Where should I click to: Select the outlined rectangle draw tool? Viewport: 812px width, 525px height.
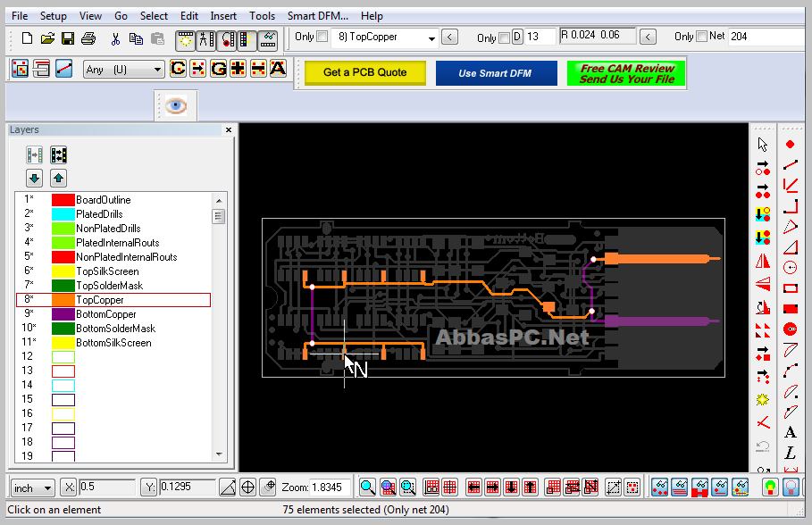(791, 288)
